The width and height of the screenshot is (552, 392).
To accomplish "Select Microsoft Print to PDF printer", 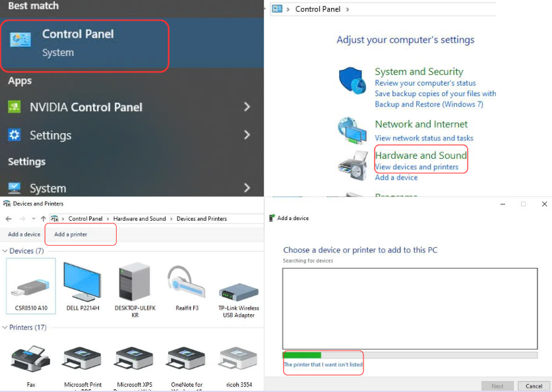I will point(82,368).
